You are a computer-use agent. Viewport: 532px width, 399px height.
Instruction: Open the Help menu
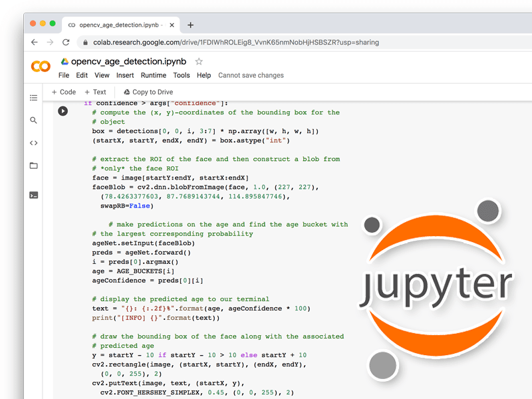pyautogui.click(x=203, y=75)
